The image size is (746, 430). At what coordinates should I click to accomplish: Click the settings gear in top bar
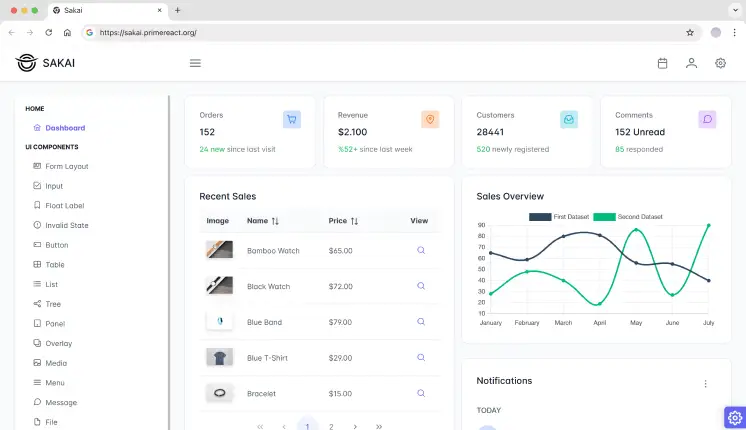[x=720, y=63]
